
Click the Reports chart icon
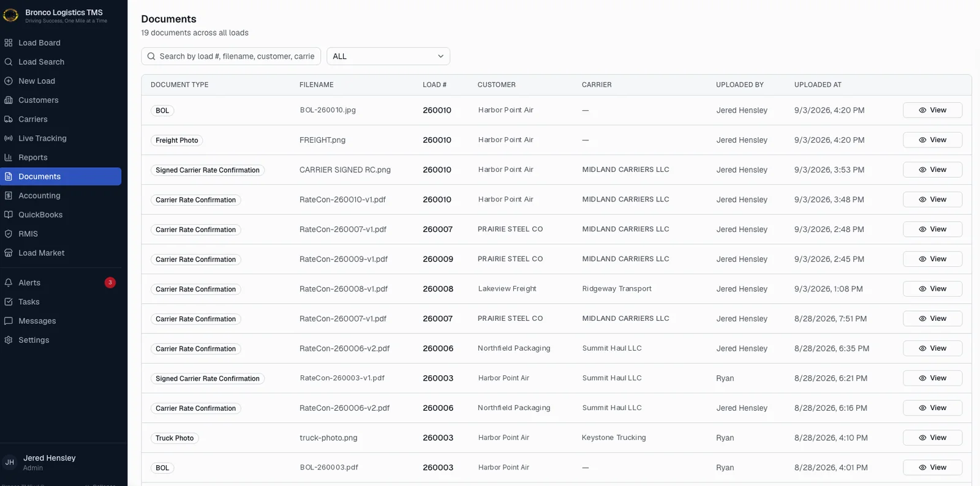[x=9, y=157]
